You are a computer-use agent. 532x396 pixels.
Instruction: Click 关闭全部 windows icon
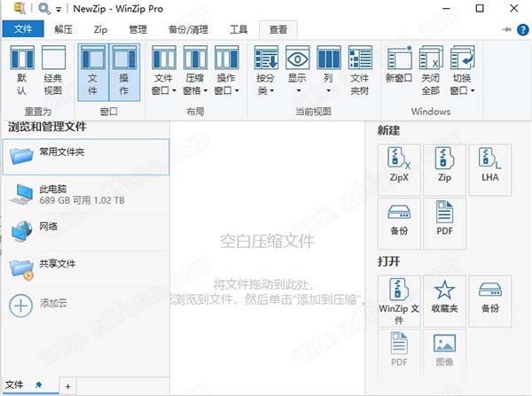point(431,71)
